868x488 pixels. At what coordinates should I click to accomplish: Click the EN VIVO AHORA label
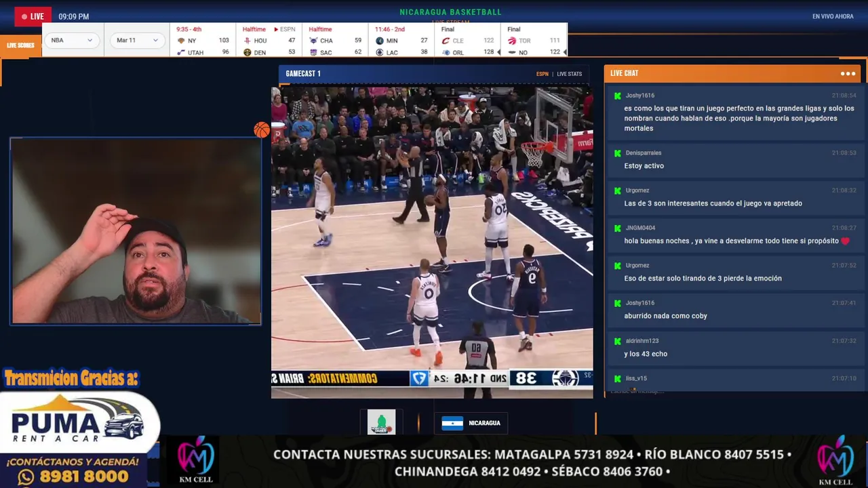point(833,16)
